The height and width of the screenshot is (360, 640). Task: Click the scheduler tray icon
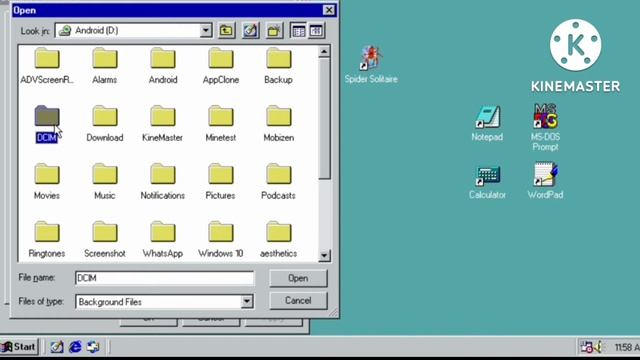(x=587, y=347)
